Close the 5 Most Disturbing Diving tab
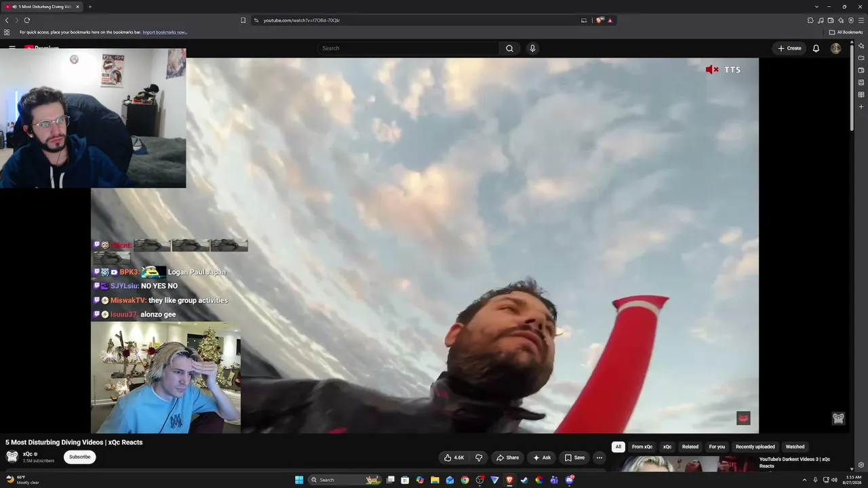The width and height of the screenshot is (868, 488). coord(77,7)
